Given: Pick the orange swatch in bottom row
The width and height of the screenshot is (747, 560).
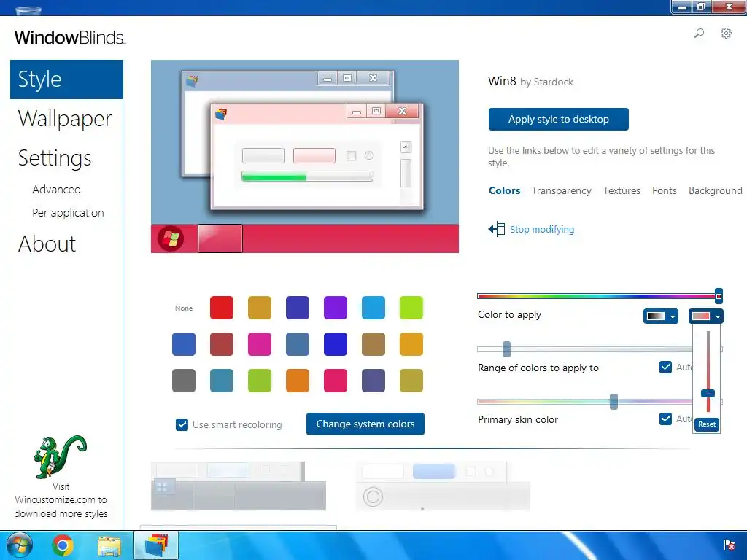Looking at the screenshot, I should 298,381.
